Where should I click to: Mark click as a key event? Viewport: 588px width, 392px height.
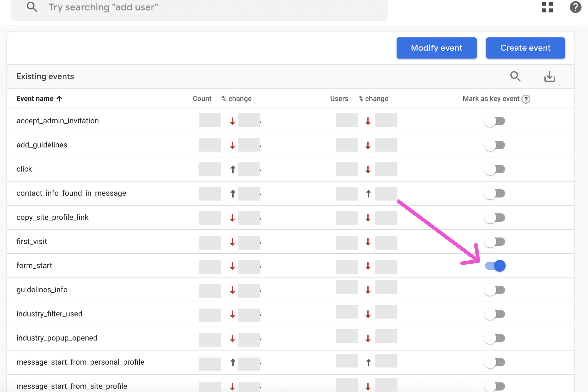click(x=494, y=169)
